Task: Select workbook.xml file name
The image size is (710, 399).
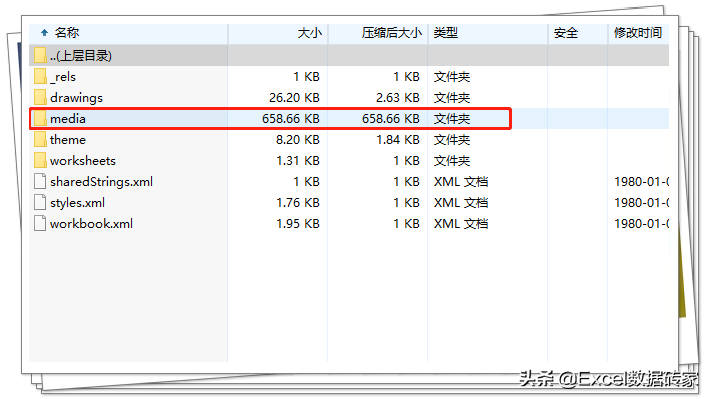Action: (91, 224)
